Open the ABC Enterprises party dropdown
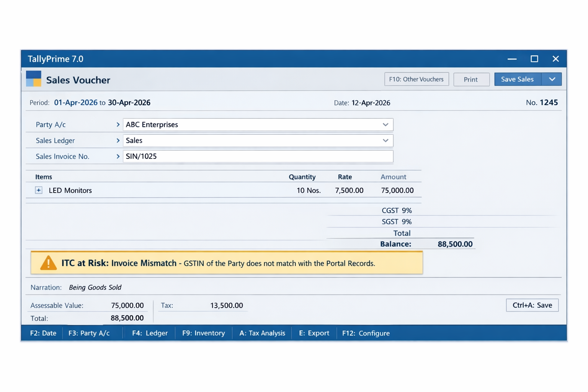 click(385, 124)
